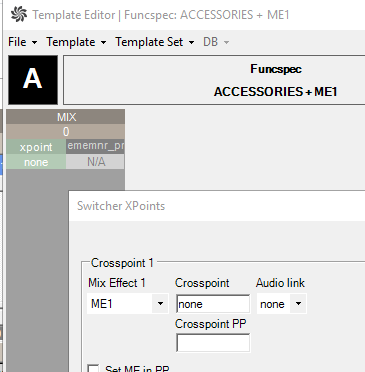Viewport: 365px width, 372px height.
Task: Click the Funcspec ACCESSORIES + ME1 header panel
Action: 214,80
